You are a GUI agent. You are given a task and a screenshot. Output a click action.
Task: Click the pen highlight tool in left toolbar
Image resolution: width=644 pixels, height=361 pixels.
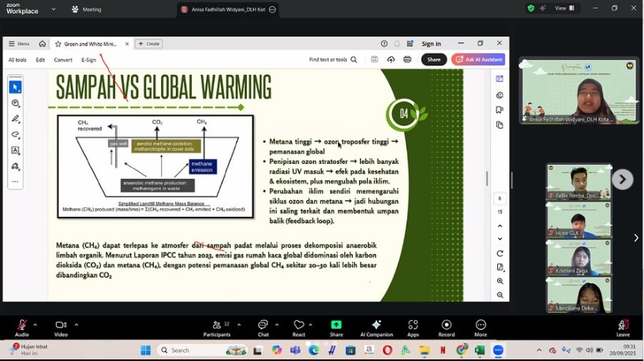(x=15, y=119)
